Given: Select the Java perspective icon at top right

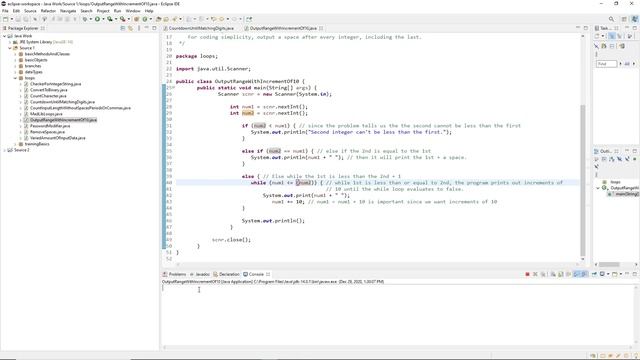Looking at the screenshot, I should tap(634, 19).
